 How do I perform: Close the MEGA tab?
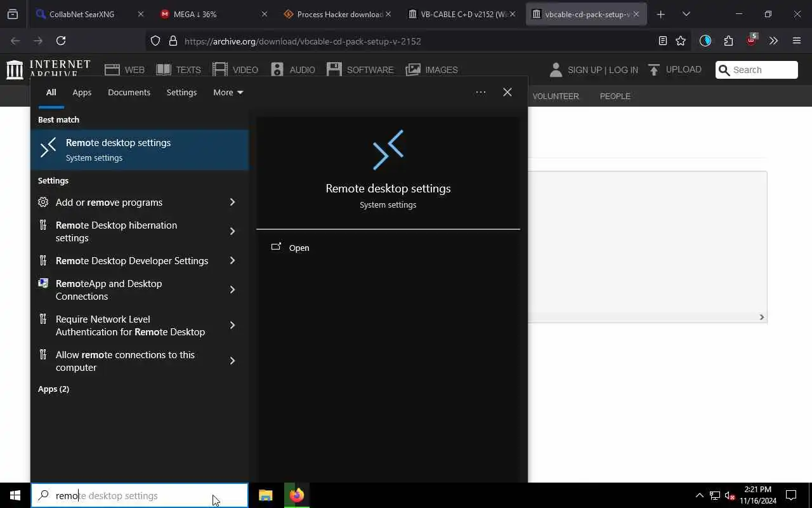(x=265, y=14)
